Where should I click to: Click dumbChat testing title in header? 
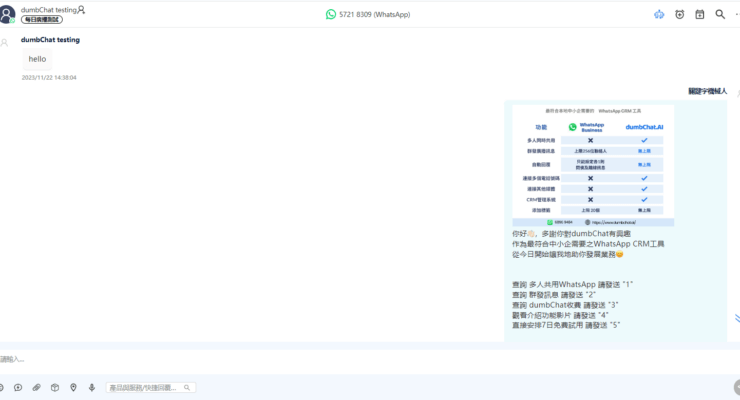tap(49, 9)
